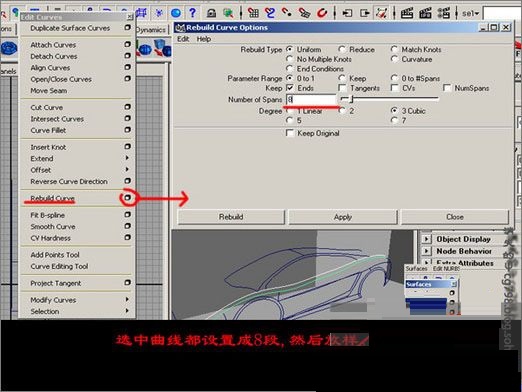Select Uniform rebuild type
This screenshot has height=392, width=522.
point(290,49)
